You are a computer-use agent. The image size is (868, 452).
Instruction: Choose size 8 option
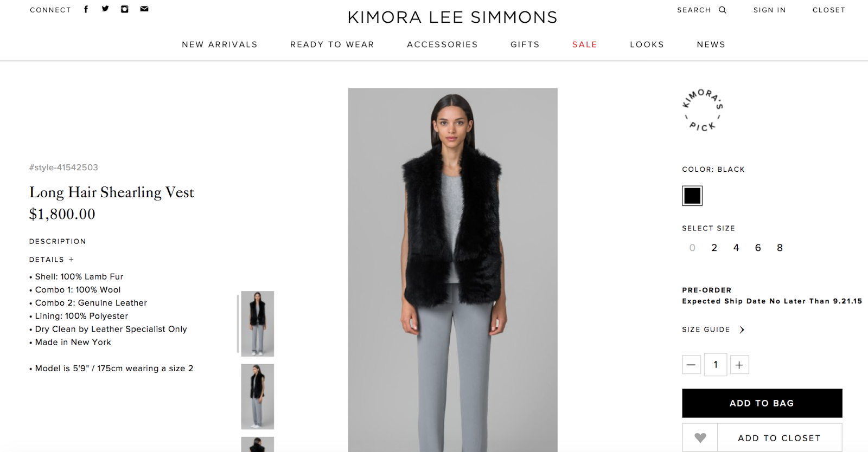click(x=780, y=248)
